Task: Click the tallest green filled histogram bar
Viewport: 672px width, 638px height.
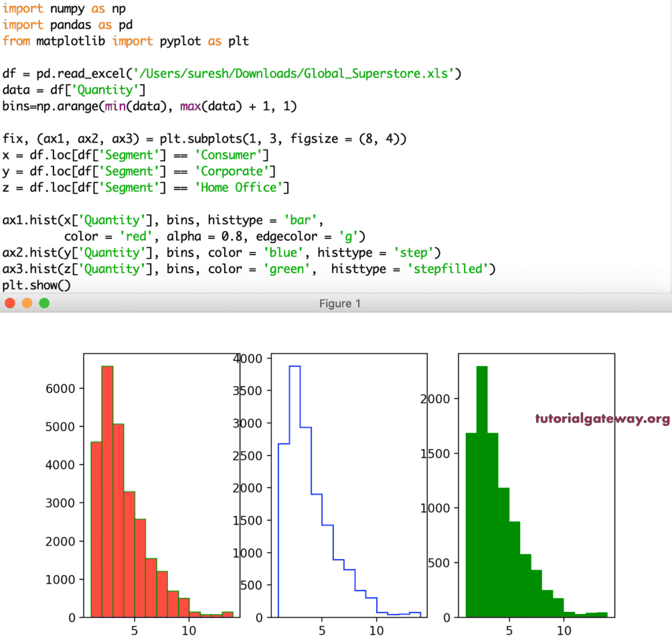Action: pos(482,491)
